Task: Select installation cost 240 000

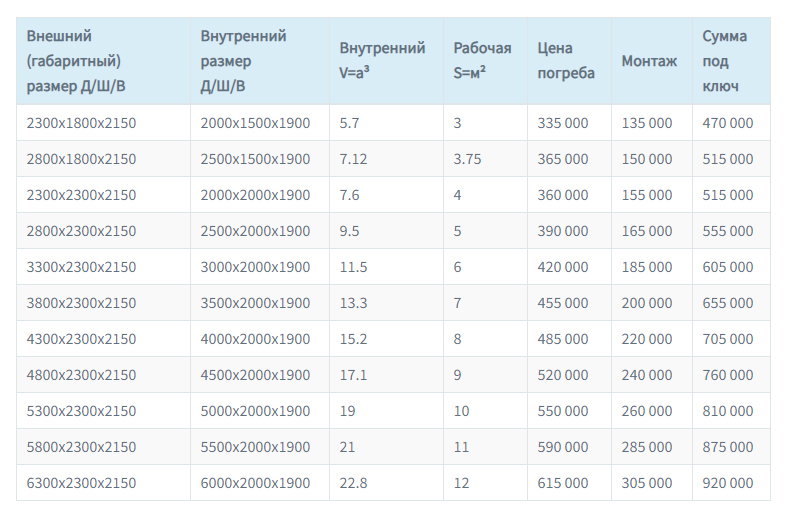Action: [647, 375]
